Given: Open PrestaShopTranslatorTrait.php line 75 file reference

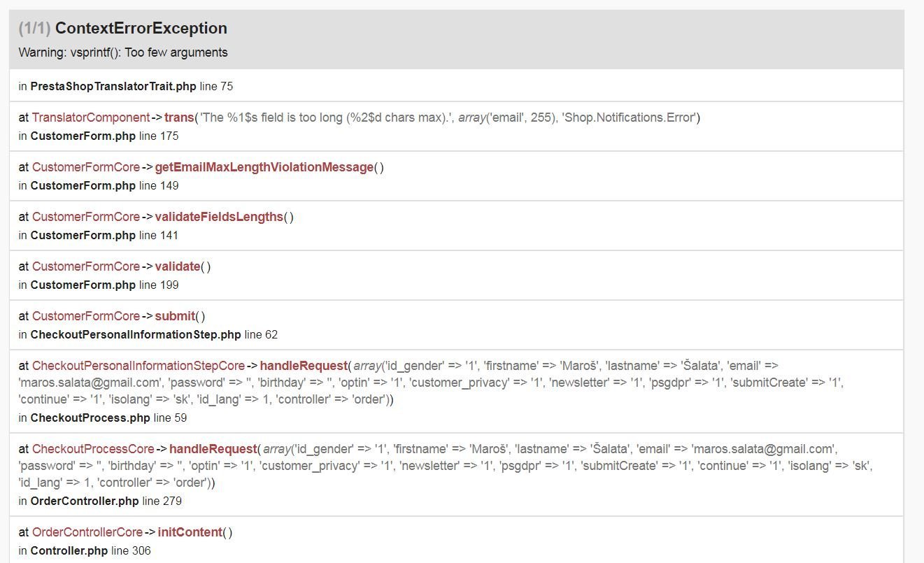Looking at the screenshot, I should 113,87.
